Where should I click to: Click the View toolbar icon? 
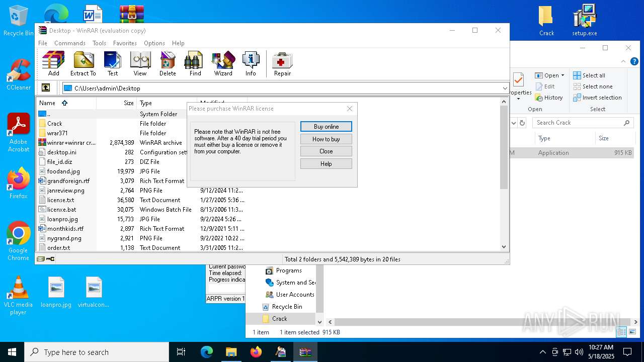[140, 63]
